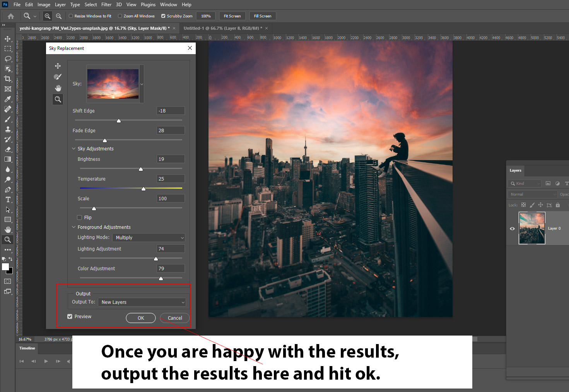Uncheck the Preview checkbox
This screenshot has width=569, height=392.
pyautogui.click(x=70, y=317)
